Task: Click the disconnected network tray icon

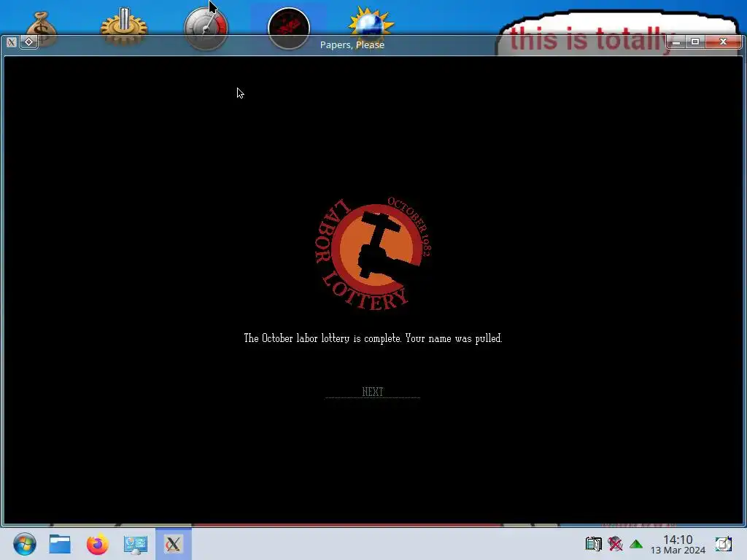Action: tap(615, 544)
